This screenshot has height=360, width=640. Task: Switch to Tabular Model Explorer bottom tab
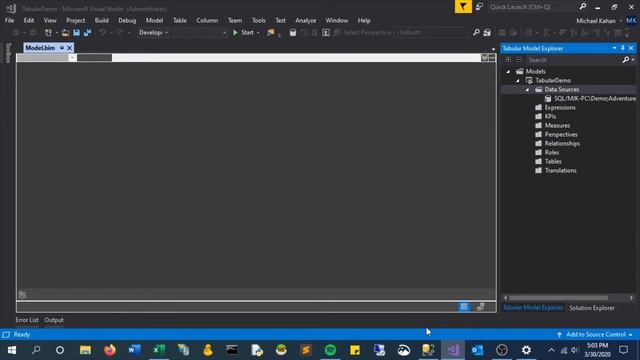(533, 308)
